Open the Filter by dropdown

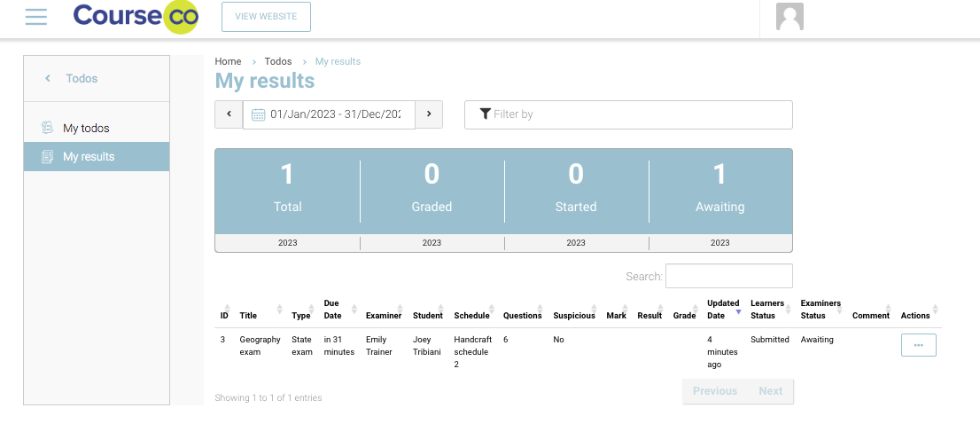(628, 114)
